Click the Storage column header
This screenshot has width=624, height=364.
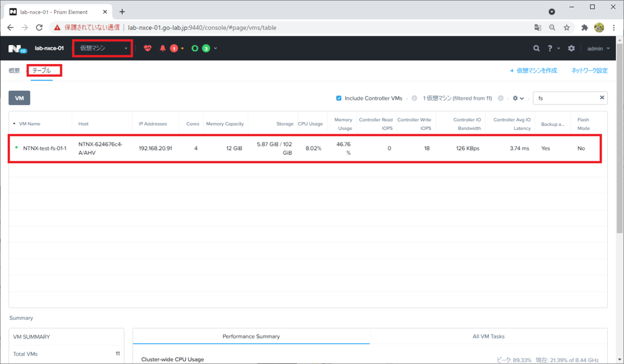285,124
